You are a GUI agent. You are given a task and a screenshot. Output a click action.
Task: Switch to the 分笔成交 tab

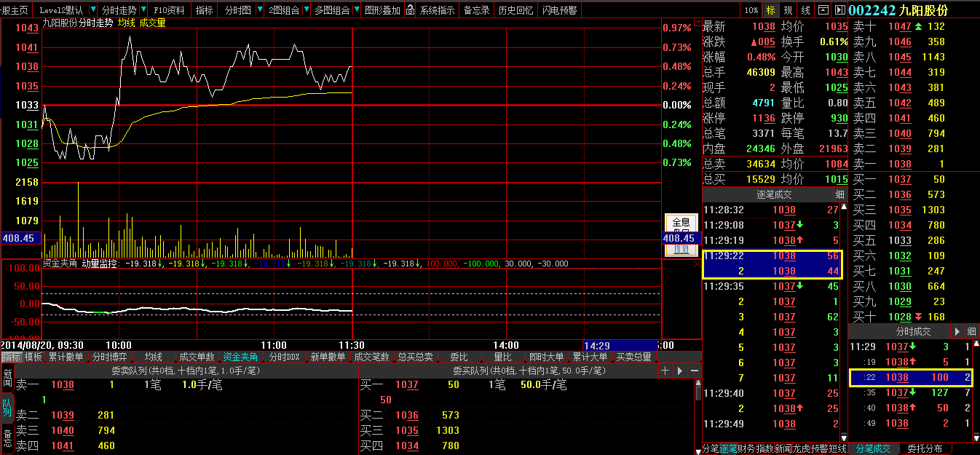874,448
